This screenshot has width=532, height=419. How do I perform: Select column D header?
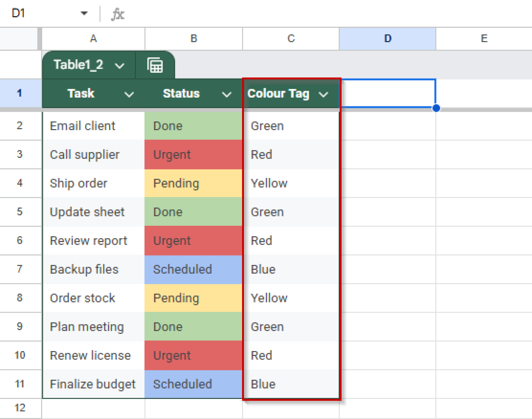pyautogui.click(x=387, y=38)
